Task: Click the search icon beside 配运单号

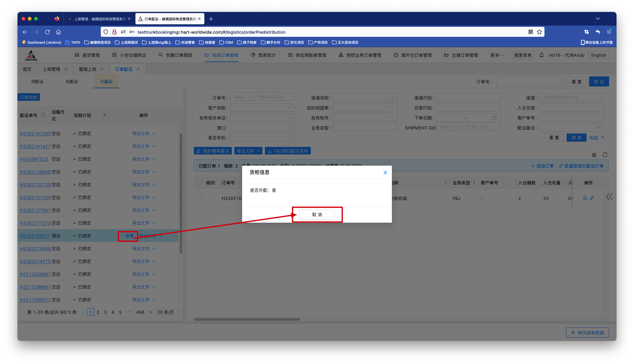Action: click(44, 115)
